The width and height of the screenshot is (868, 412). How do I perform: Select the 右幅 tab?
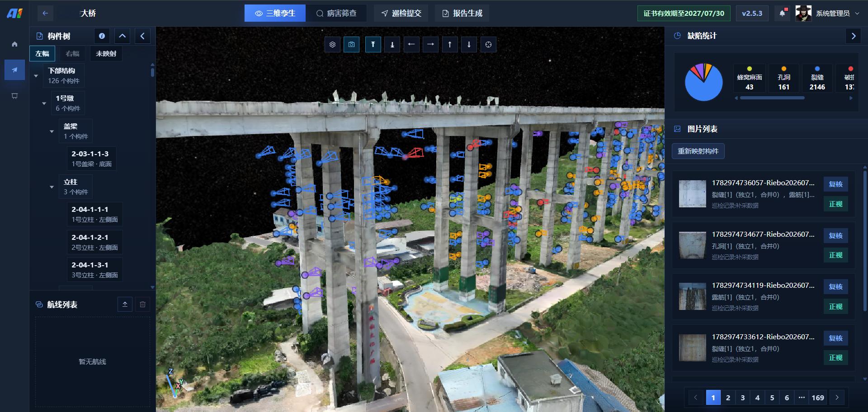pos(72,54)
